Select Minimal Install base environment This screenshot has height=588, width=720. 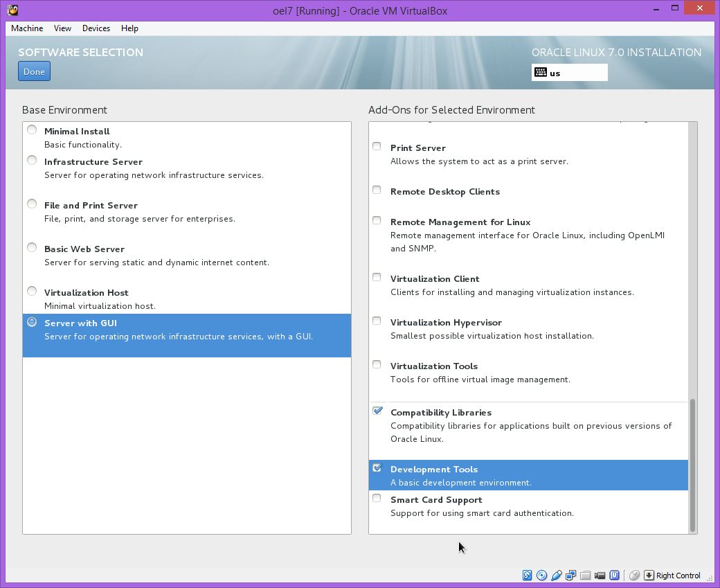(x=32, y=130)
